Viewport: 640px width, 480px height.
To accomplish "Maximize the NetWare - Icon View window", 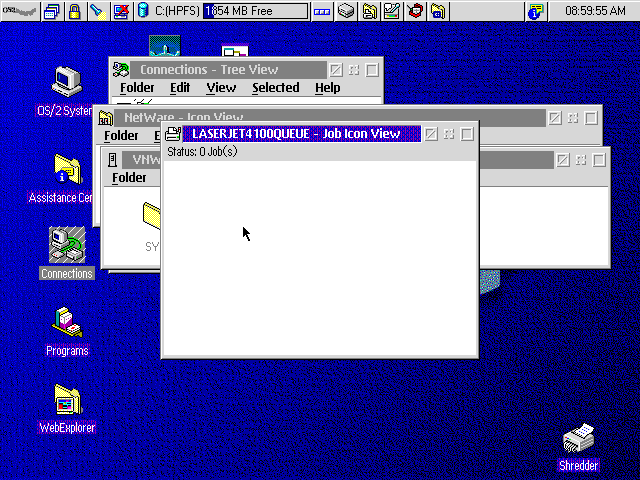I will (x=591, y=118).
